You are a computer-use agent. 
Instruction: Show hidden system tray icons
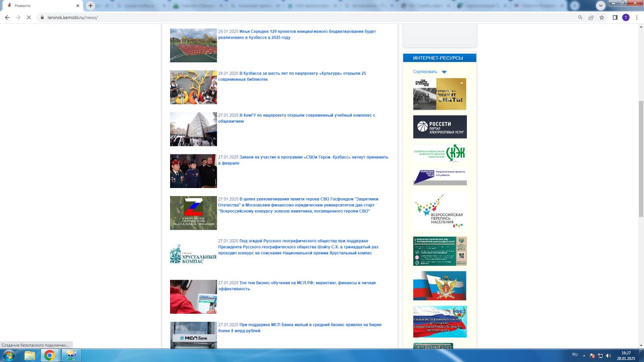click(584, 355)
